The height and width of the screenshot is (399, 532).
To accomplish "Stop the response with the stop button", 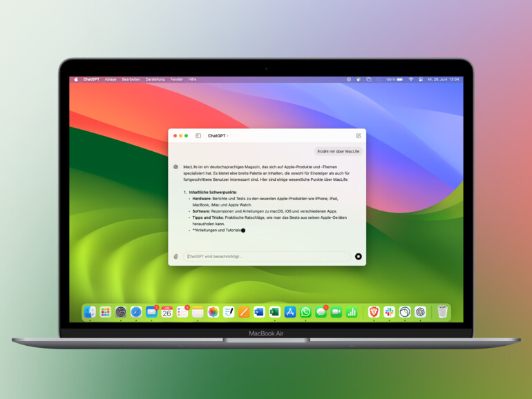I will tap(359, 256).
